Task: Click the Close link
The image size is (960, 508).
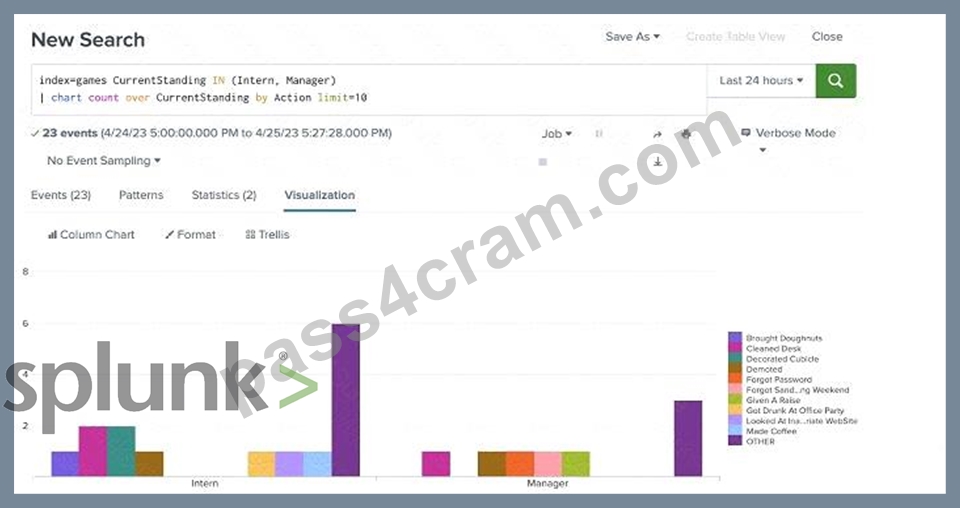Action: [827, 37]
